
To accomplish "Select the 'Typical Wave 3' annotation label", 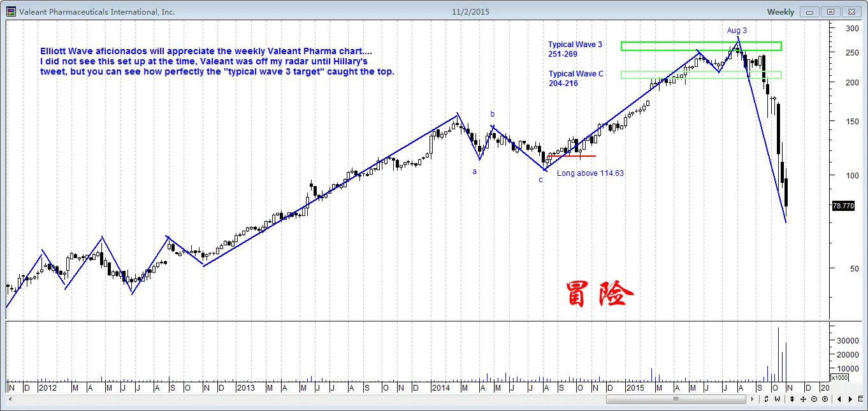I will tap(575, 45).
